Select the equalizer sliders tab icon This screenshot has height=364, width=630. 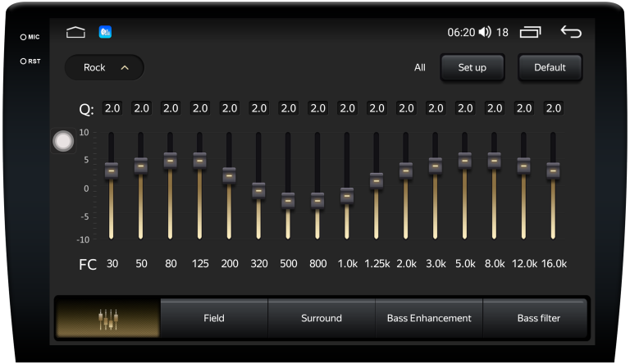(x=107, y=318)
